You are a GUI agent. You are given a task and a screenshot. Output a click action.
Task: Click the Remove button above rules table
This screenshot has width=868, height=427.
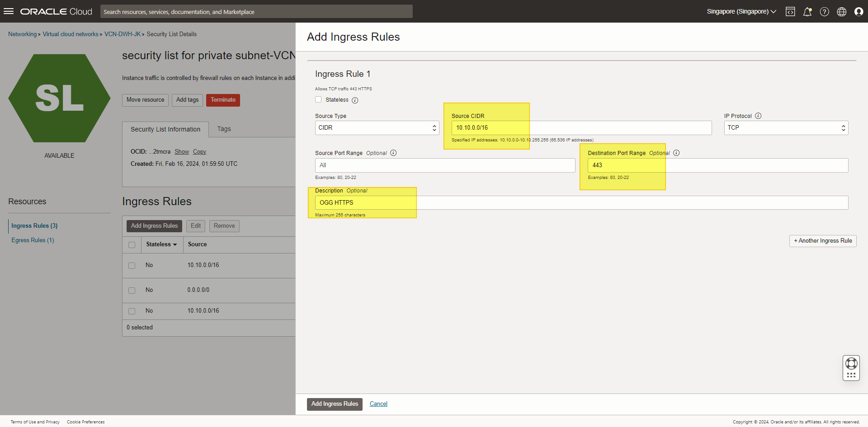224,226
